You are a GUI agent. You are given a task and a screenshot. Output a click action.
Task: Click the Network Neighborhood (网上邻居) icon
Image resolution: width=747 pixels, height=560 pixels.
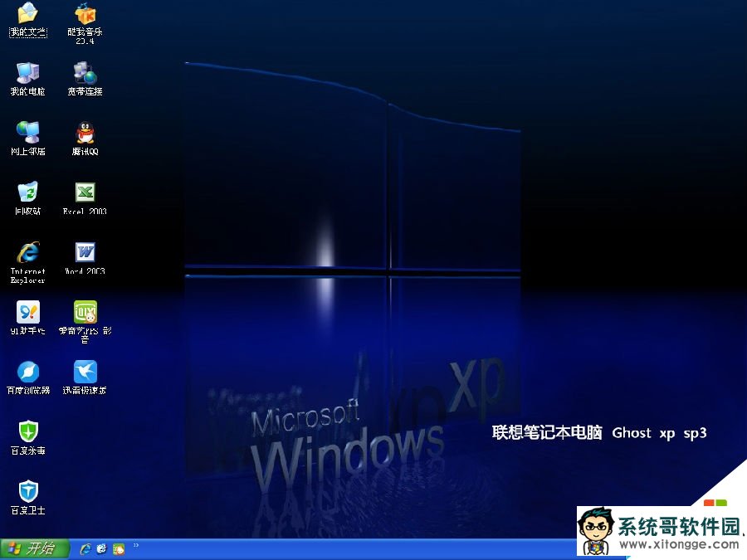(27, 133)
